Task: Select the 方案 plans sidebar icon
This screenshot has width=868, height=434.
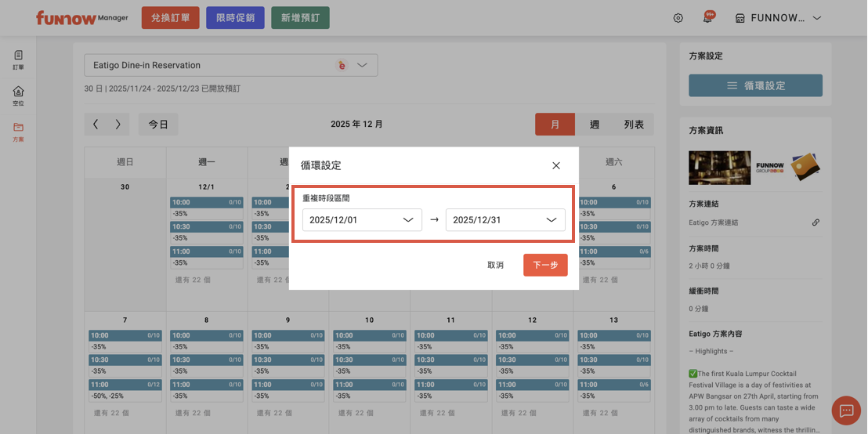Action: pyautogui.click(x=18, y=132)
